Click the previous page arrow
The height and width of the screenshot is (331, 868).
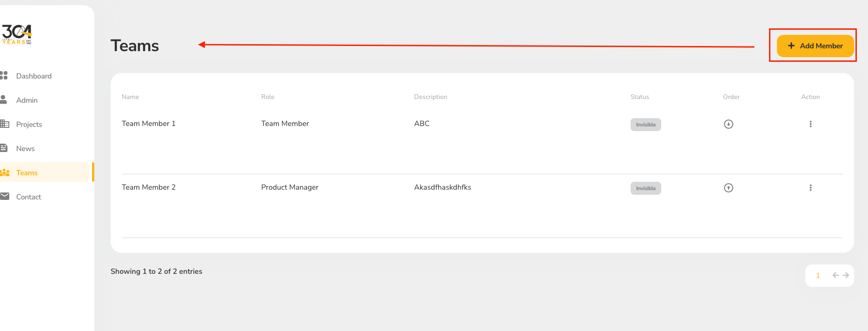835,276
